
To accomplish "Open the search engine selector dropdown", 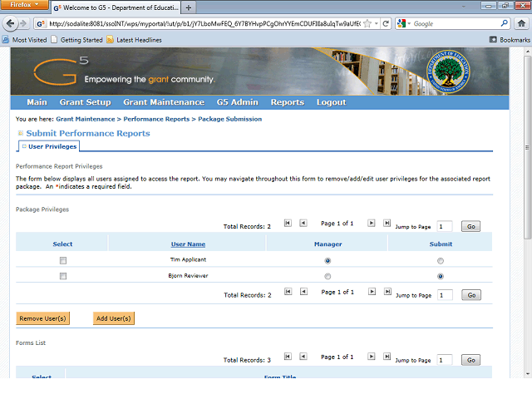I will pos(404,23).
